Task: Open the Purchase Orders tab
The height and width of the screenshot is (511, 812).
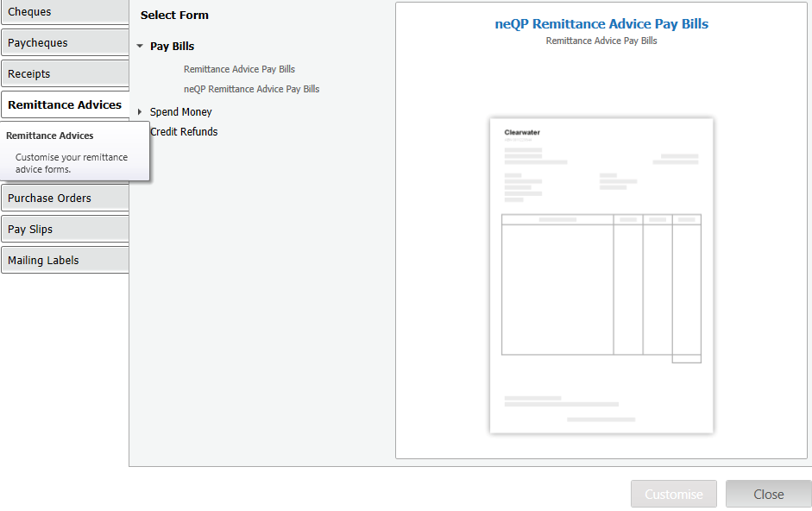Action: (x=65, y=198)
